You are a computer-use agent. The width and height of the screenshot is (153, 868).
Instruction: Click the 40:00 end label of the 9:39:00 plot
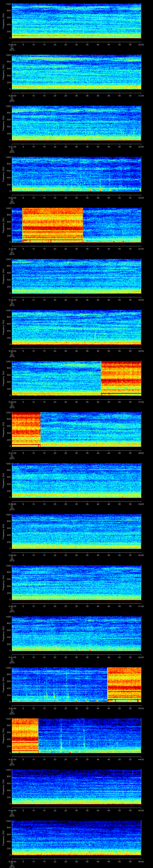[x=141, y=555]
